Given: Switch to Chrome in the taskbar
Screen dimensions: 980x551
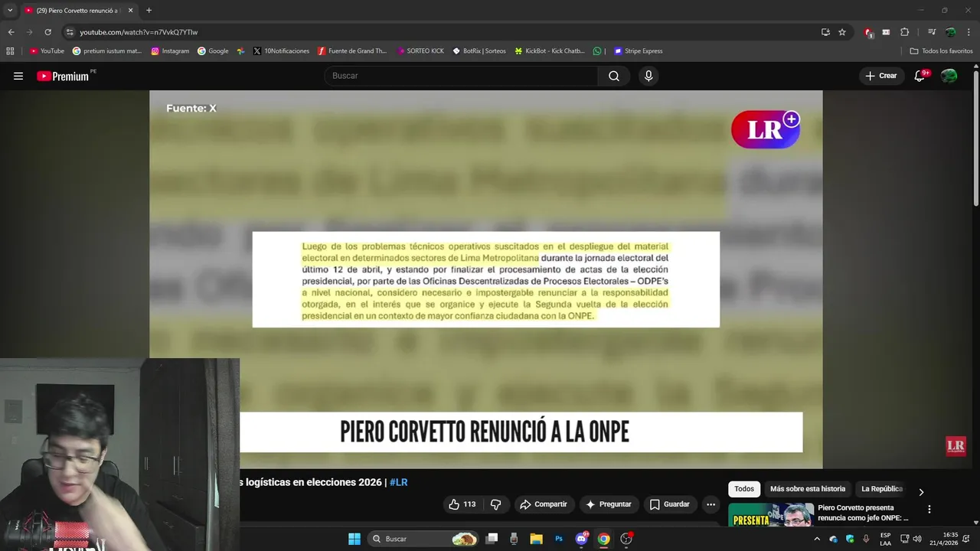Looking at the screenshot, I should point(603,539).
